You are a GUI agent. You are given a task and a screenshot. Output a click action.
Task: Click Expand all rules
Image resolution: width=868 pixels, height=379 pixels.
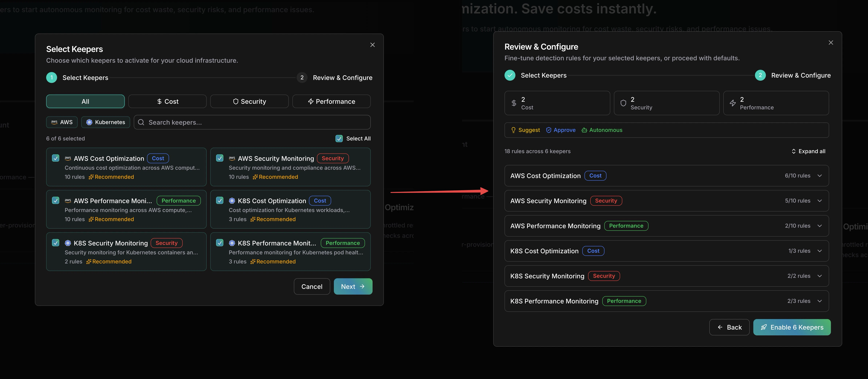point(809,151)
